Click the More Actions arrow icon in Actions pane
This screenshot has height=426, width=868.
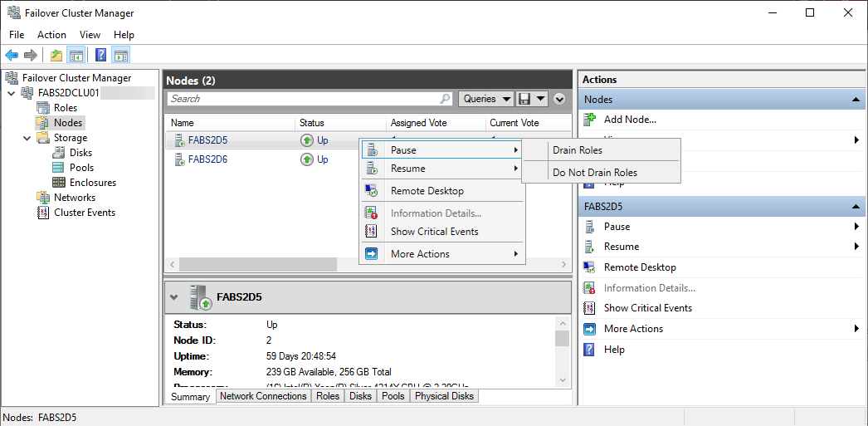[x=589, y=329]
